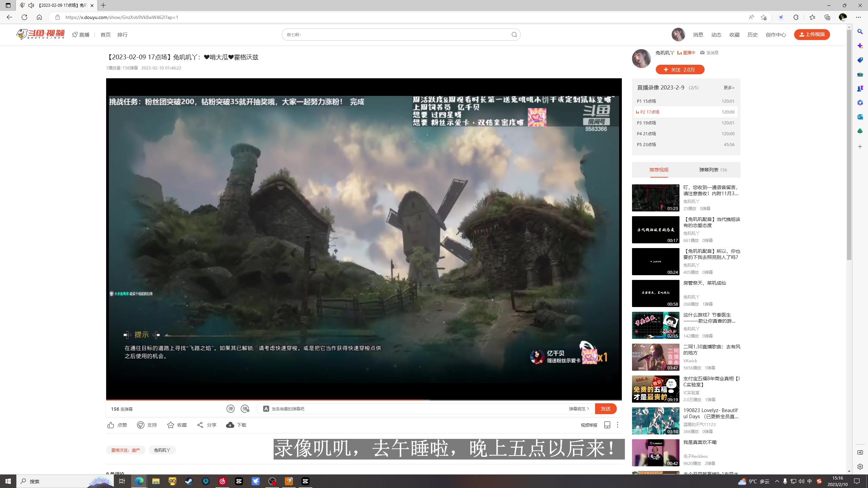Toggle danmaku display on or off
The height and width of the screenshot is (488, 868).
(x=231, y=409)
